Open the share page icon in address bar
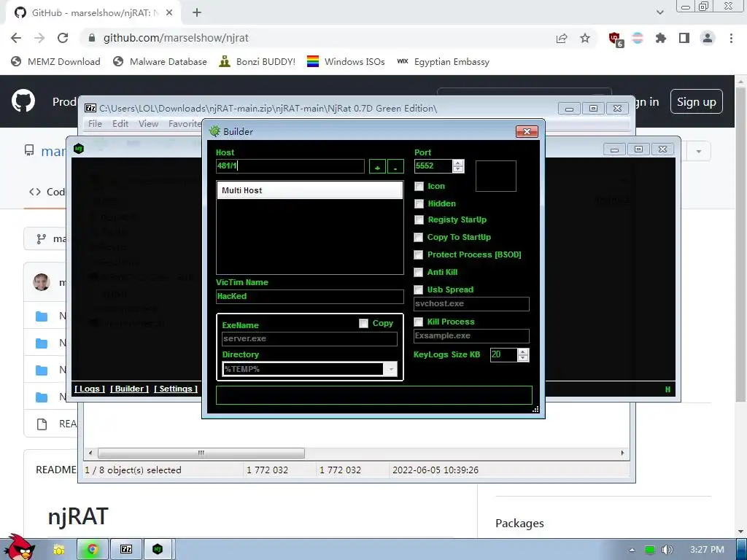This screenshot has width=747, height=560. pos(562,38)
